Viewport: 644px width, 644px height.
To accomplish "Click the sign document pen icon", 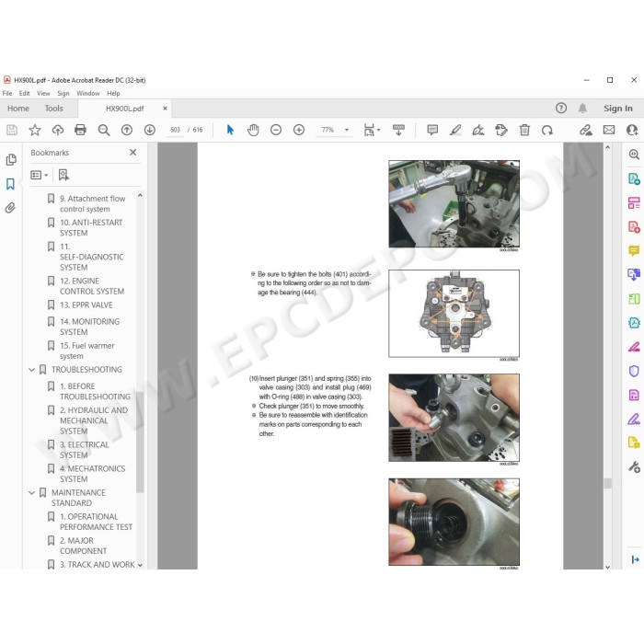I will point(478,131).
